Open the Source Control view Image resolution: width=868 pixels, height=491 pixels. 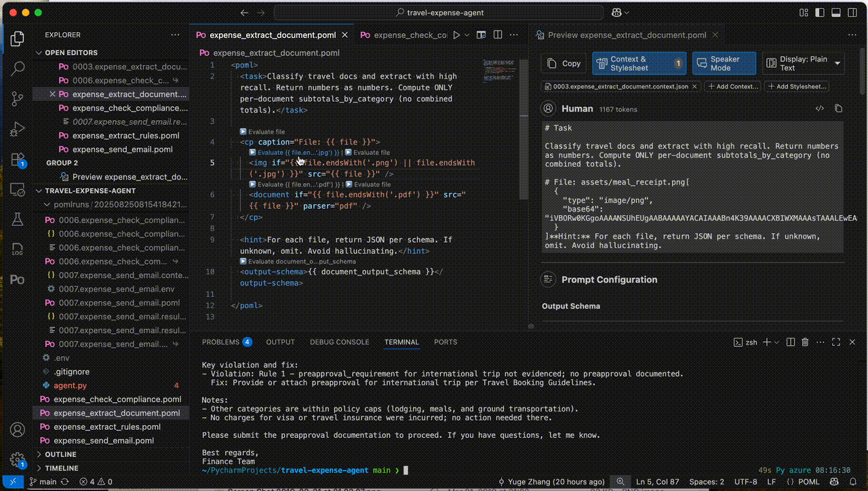(x=18, y=98)
